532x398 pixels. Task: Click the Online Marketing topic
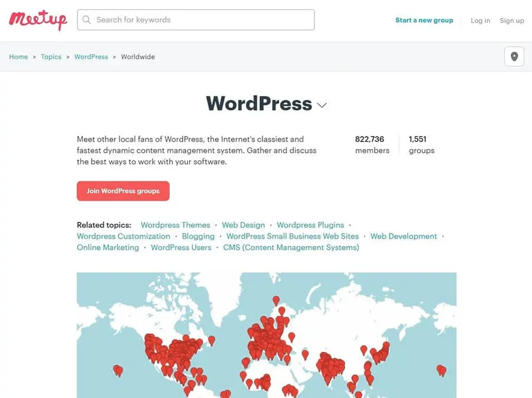tap(108, 247)
